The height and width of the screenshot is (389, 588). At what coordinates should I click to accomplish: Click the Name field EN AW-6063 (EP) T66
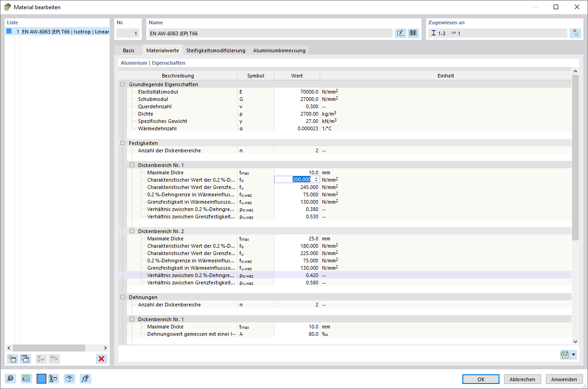[x=271, y=33]
